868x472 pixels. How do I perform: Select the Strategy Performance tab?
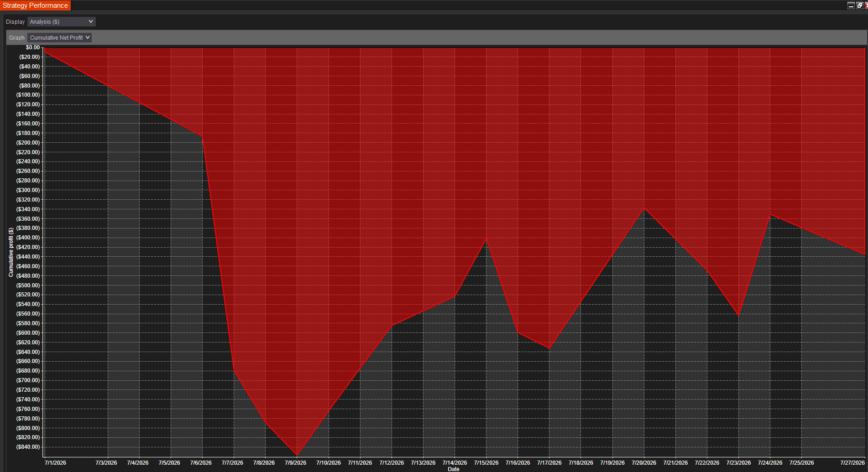click(x=35, y=5)
